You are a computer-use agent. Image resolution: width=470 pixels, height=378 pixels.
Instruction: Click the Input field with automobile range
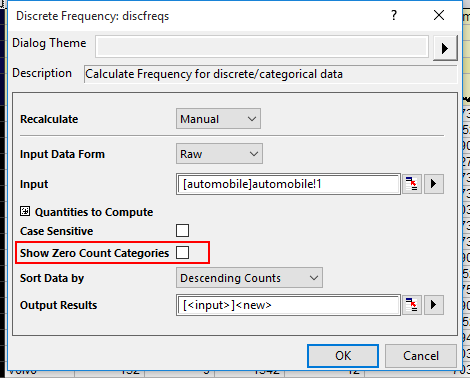tap(288, 184)
